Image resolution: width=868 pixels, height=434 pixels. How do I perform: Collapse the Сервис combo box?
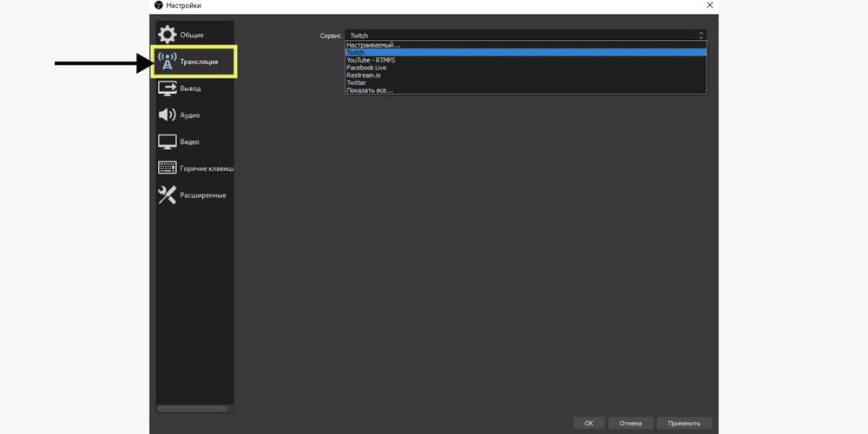tap(526, 35)
